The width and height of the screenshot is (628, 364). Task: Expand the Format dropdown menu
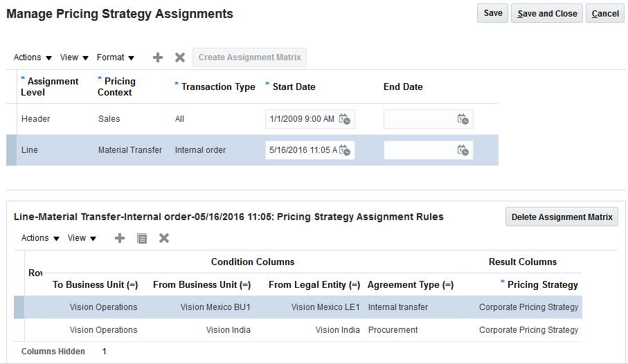pos(116,57)
